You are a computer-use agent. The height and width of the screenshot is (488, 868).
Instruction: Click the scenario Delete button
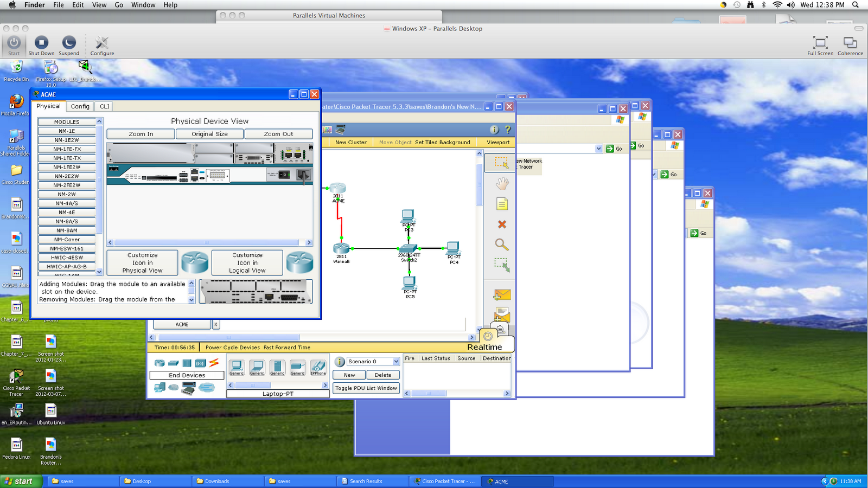383,375
